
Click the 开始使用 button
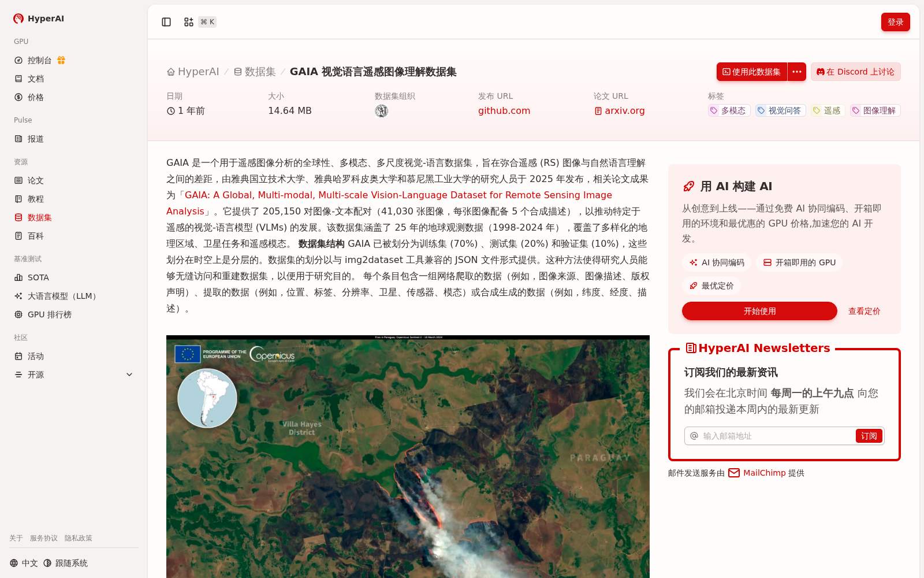759,311
